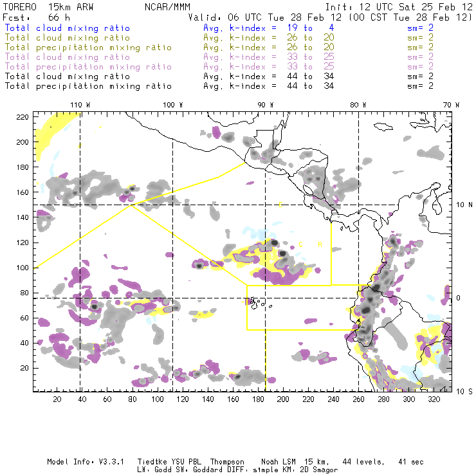Click the 'LW: Godd' footer text
This screenshot has width=476, height=476.
point(154,470)
